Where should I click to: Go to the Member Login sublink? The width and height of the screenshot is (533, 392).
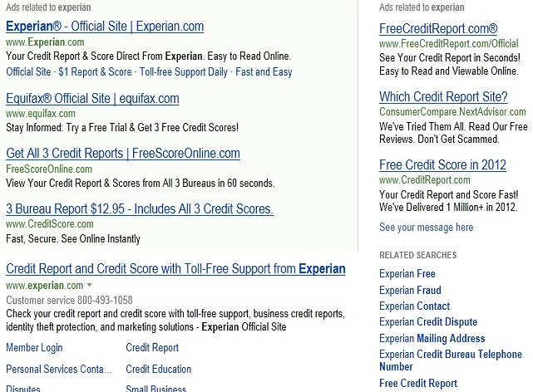pyautogui.click(x=34, y=347)
